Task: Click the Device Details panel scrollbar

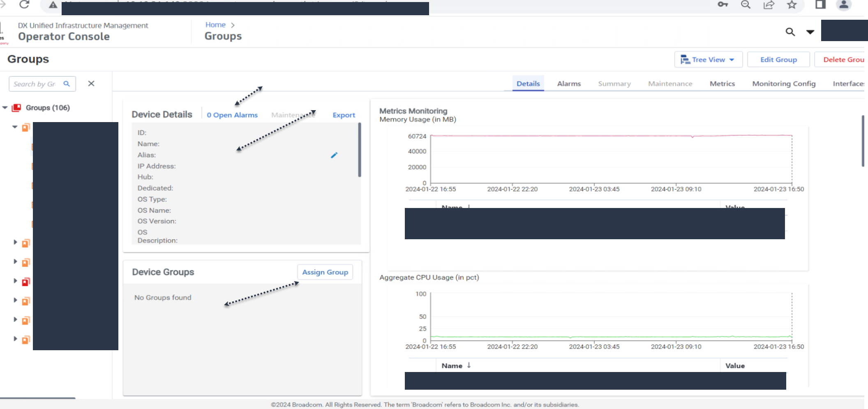Action: [360, 150]
